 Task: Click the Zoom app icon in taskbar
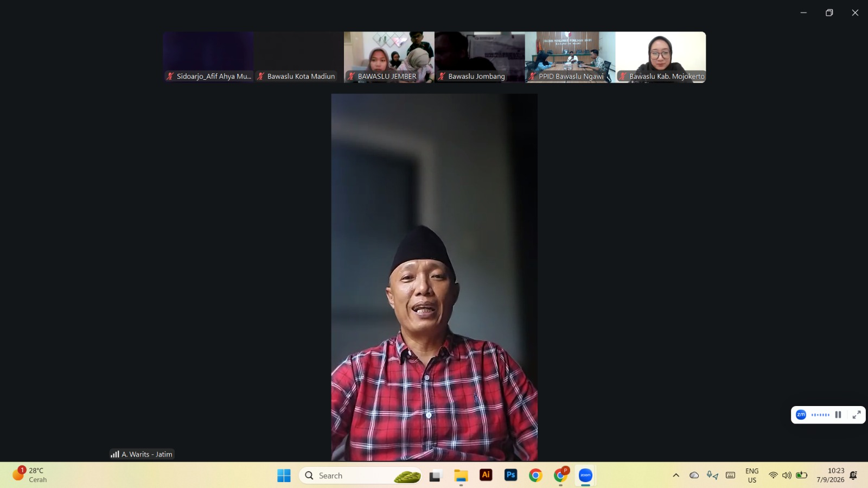click(x=585, y=476)
